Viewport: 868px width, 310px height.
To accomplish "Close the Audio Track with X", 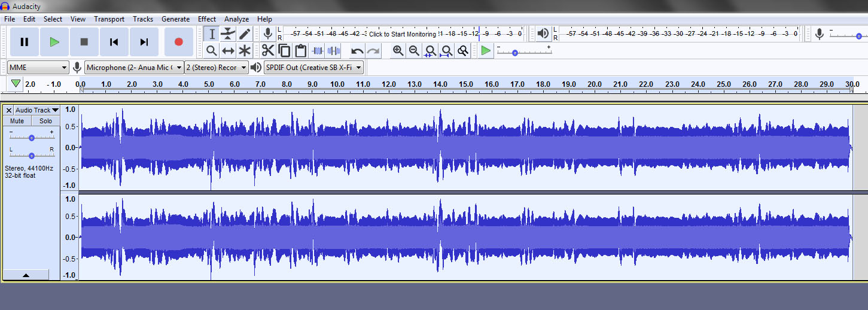I will click(x=8, y=110).
